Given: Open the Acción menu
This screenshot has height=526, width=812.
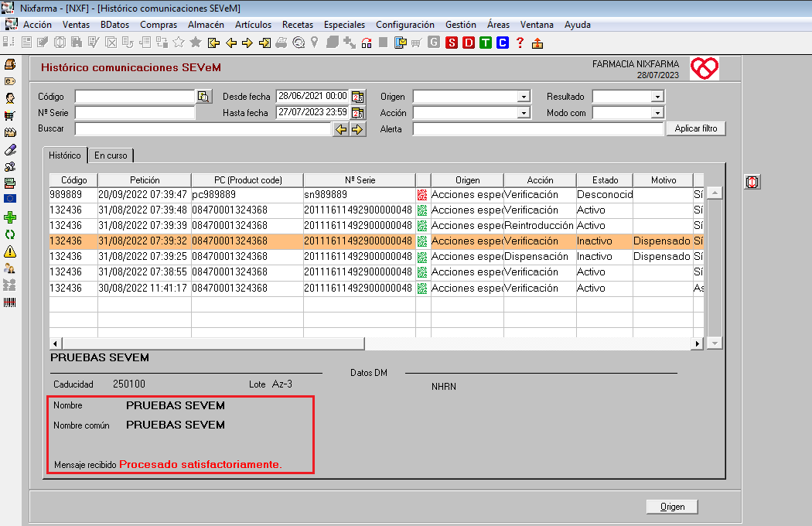Looking at the screenshot, I should tap(37, 24).
